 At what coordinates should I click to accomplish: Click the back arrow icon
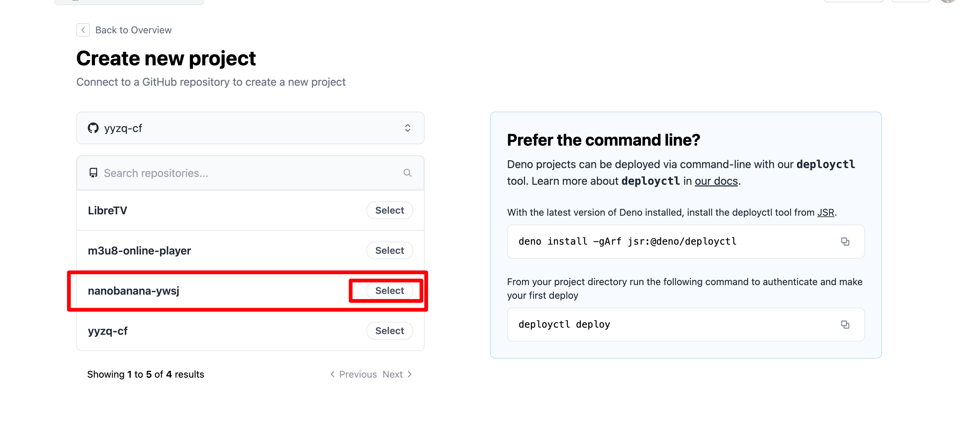coord(83,30)
